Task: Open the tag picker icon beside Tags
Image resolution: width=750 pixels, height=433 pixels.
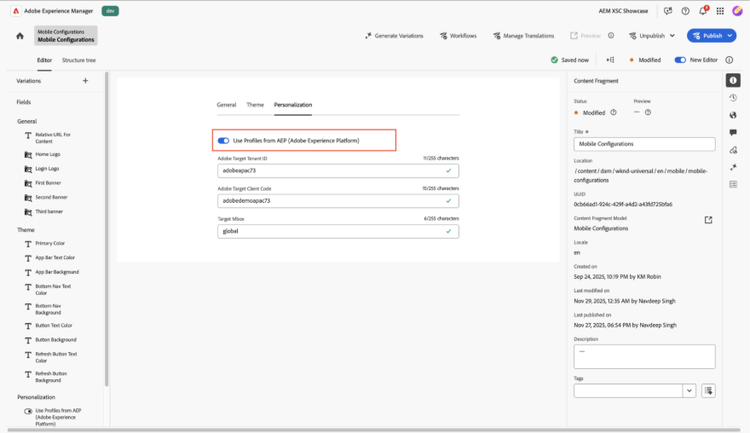Action: pos(708,391)
